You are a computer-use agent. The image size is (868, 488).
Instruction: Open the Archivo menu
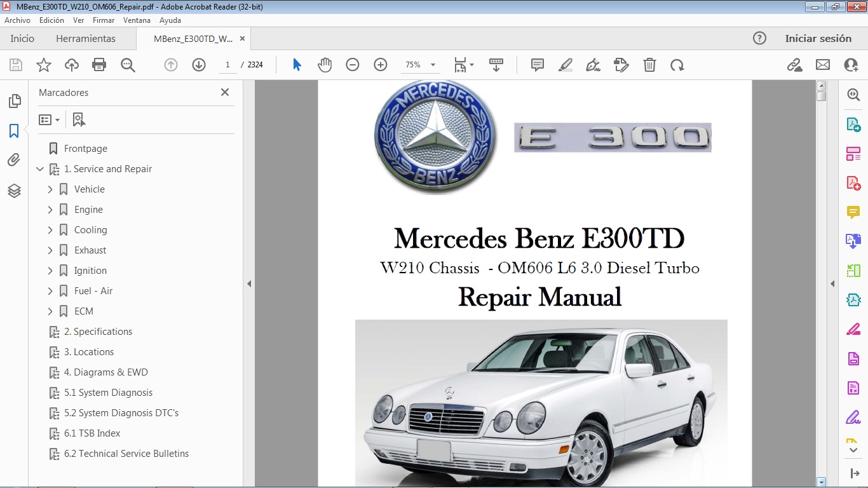click(17, 20)
